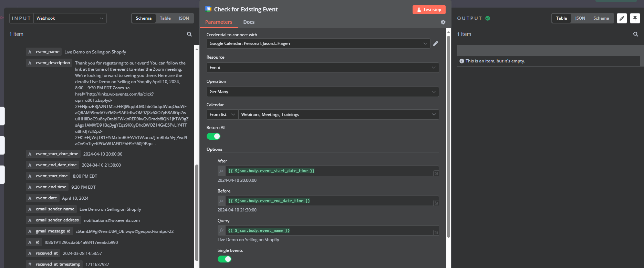Click the event_end_time field pill
This screenshot has height=268, width=644.
[47, 187]
